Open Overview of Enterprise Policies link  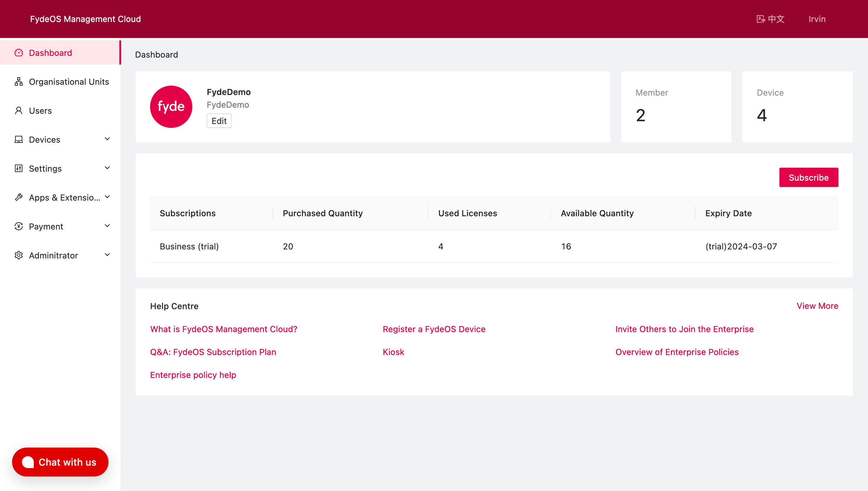pyautogui.click(x=677, y=352)
